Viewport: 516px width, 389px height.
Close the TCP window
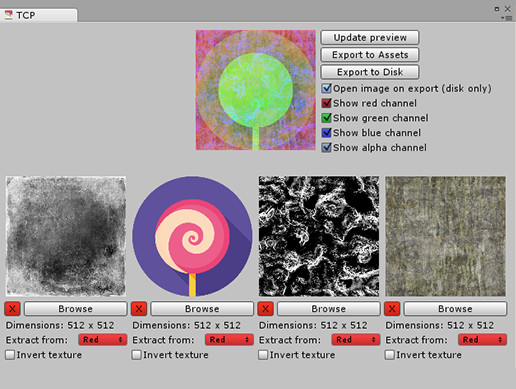(508, 9)
